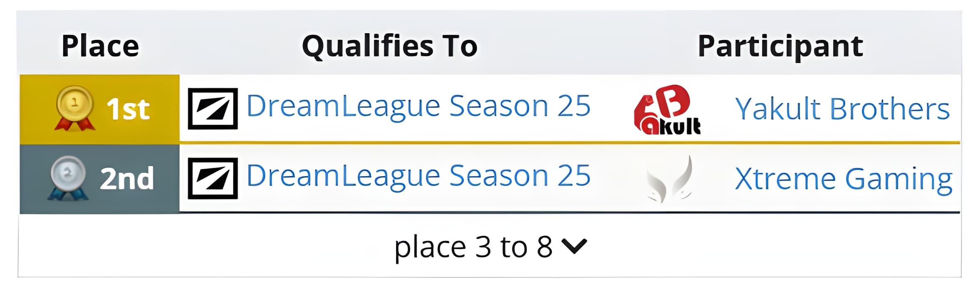Click the "1st" place label
The image size is (980, 294).
[128, 109]
